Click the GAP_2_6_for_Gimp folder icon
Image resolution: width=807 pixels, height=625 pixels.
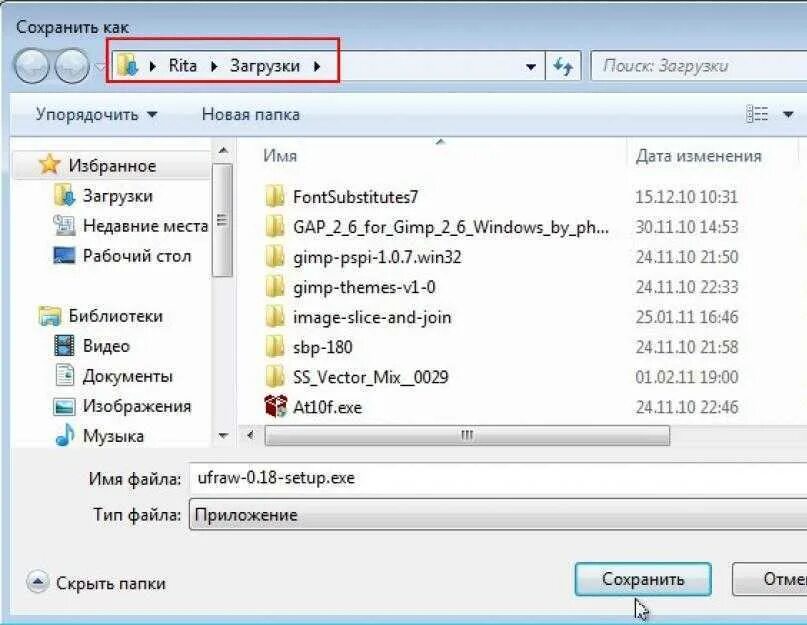pyautogui.click(x=275, y=226)
